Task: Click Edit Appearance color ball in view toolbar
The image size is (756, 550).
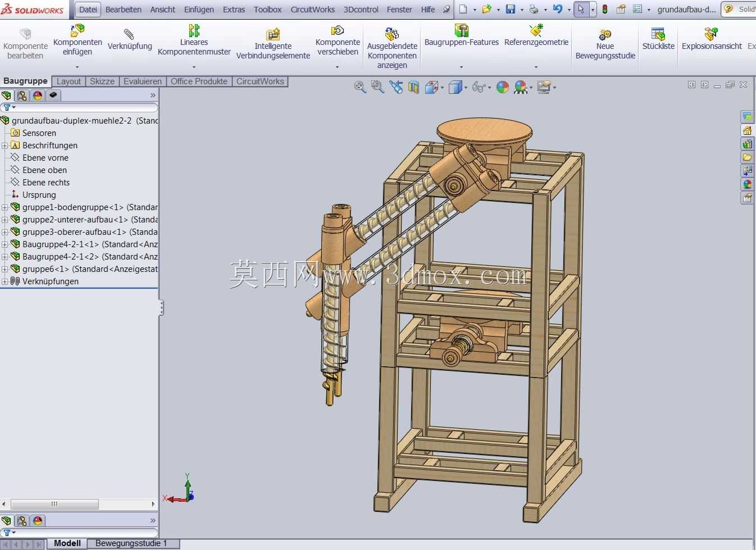Action: pyautogui.click(x=503, y=87)
